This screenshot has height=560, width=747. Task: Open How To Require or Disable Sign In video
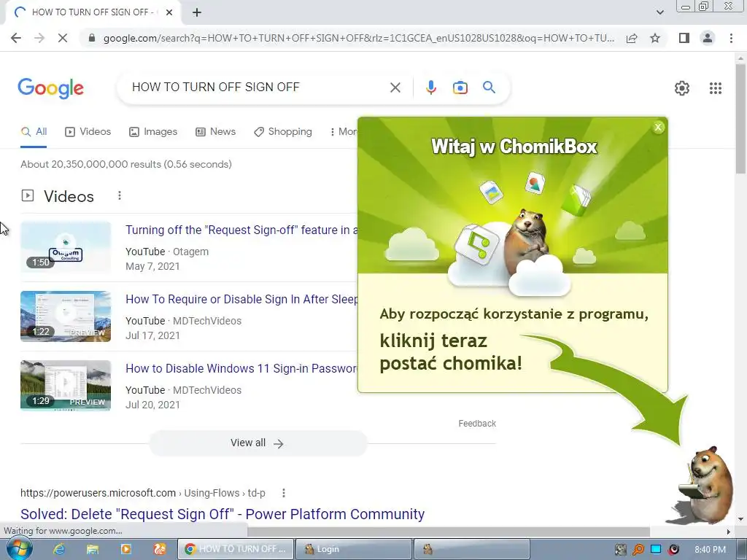241,300
